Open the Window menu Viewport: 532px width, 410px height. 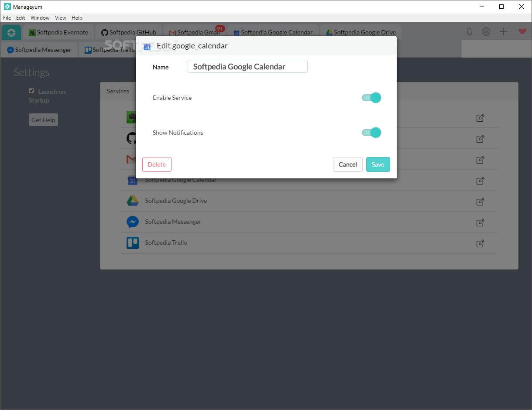click(40, 18)
